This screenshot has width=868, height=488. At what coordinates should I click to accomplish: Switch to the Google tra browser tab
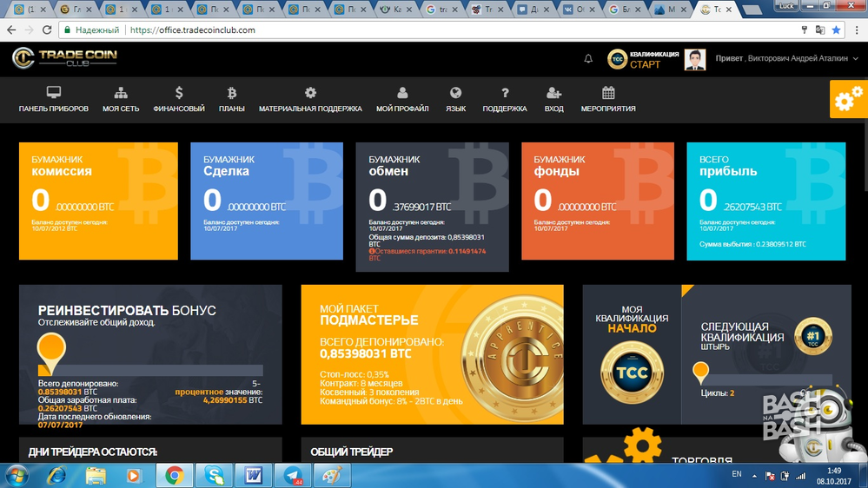443,10
